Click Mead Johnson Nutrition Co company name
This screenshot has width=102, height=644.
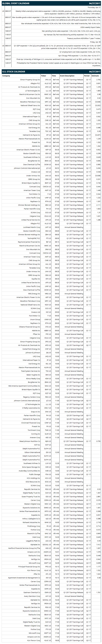point(30,441)
